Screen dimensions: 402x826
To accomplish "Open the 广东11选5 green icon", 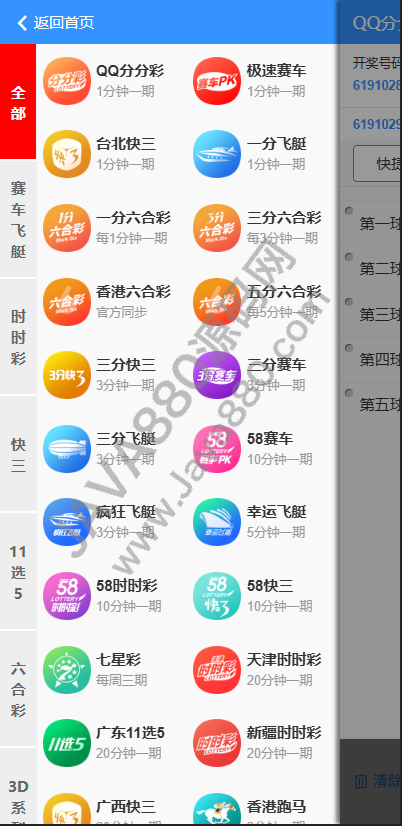I will (x=67, y=743).
